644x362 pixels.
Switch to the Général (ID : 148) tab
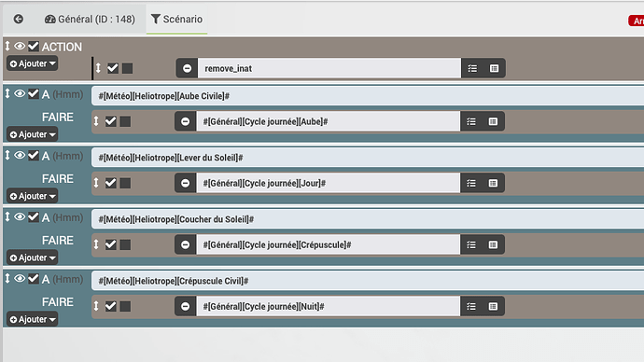[90, 20]
